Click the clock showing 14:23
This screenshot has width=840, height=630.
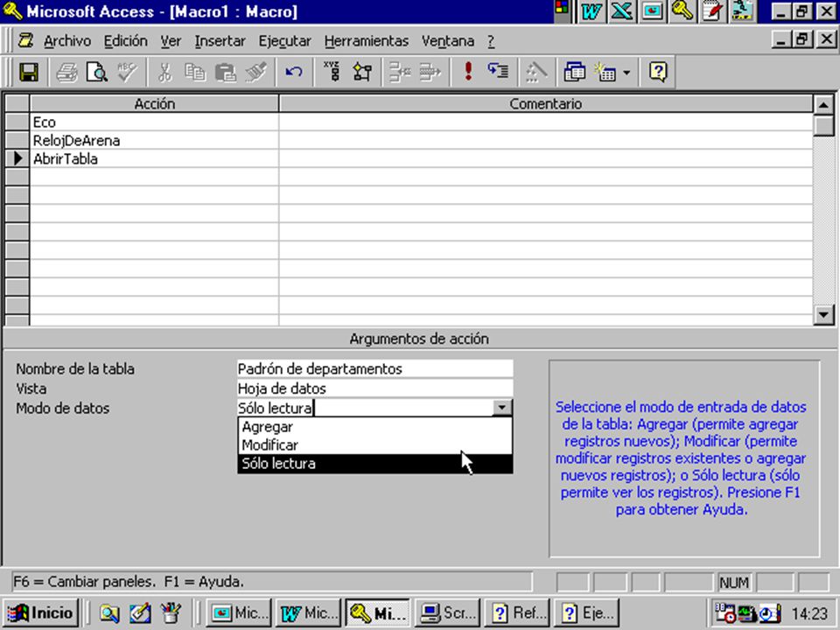(808, 613)
